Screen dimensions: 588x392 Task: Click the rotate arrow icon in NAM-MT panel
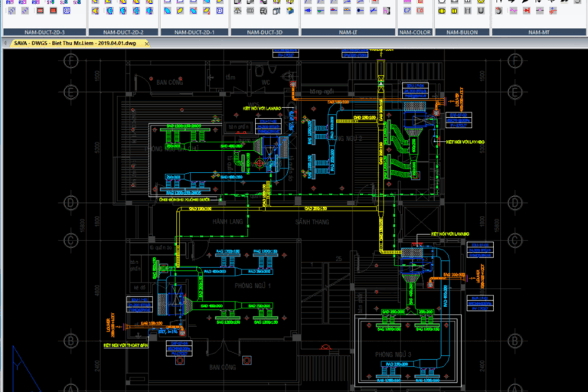pyautogui.click(x=498, y=11)
